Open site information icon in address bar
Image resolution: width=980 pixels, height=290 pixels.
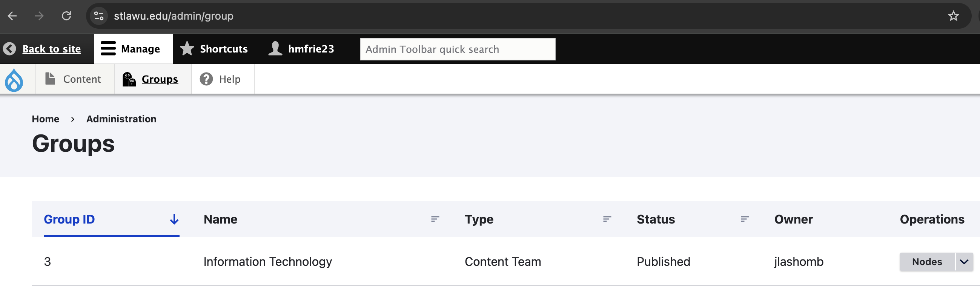point(99,16)
